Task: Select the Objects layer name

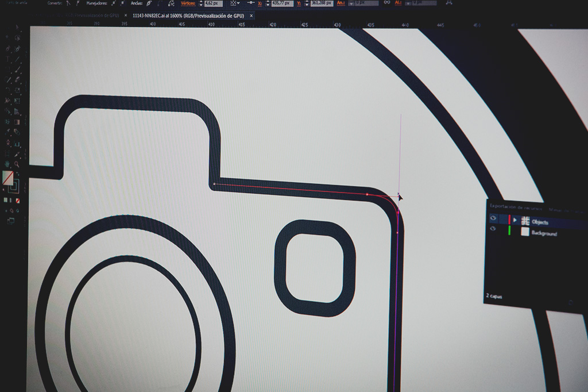Action: [540, 222]
